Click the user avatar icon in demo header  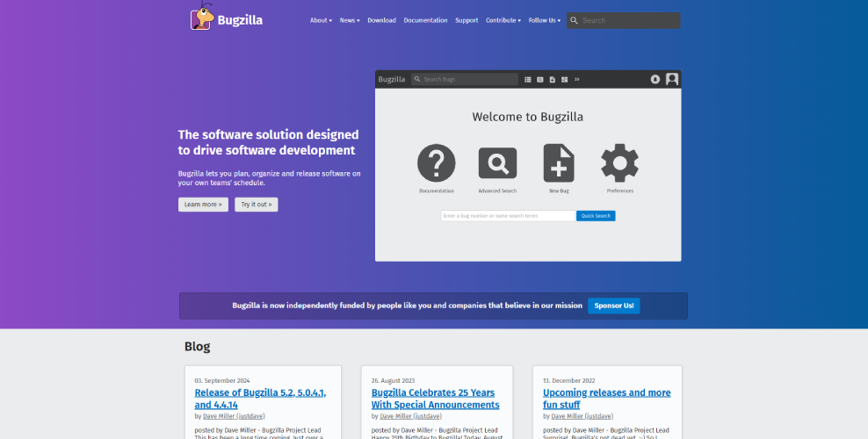click(672, 79)
